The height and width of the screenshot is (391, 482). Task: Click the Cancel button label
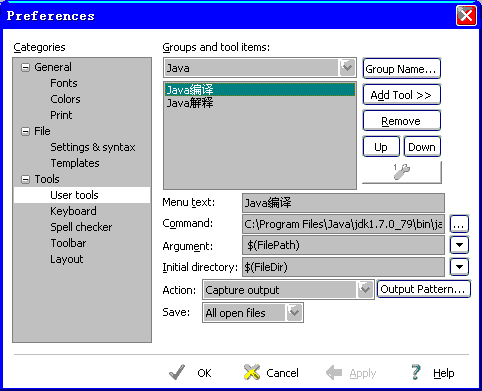[282, 373]
